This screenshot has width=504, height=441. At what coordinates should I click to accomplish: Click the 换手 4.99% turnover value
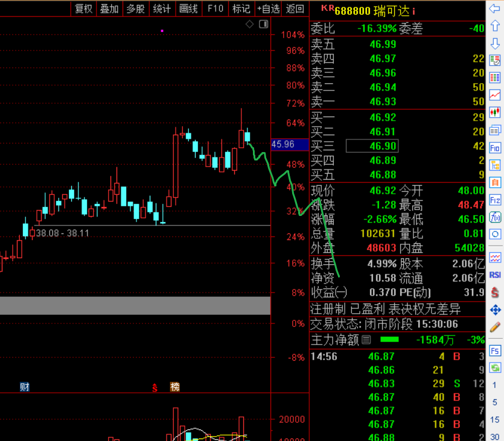point(382,264)
